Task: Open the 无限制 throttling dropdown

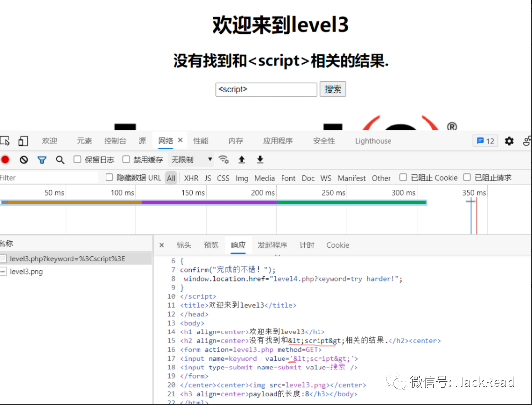Action: 191,159
